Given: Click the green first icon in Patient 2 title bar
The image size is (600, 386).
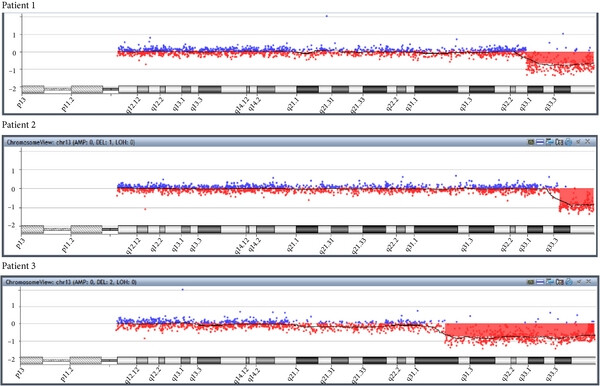Looking at the screenshot, I should point(531,142).
